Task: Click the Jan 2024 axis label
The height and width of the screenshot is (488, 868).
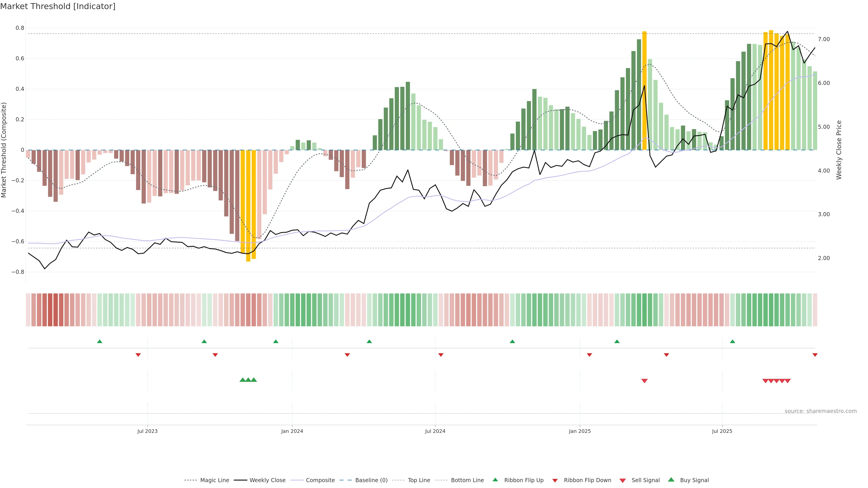Action: [292, 431]
